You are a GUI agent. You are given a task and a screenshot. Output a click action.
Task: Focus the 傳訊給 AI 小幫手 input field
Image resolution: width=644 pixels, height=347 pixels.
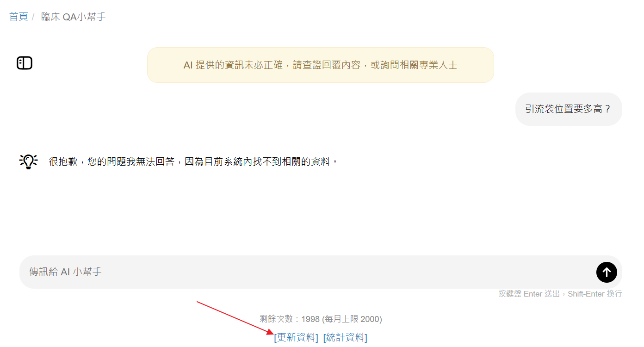pyautogui.click(x=308, y=272)
